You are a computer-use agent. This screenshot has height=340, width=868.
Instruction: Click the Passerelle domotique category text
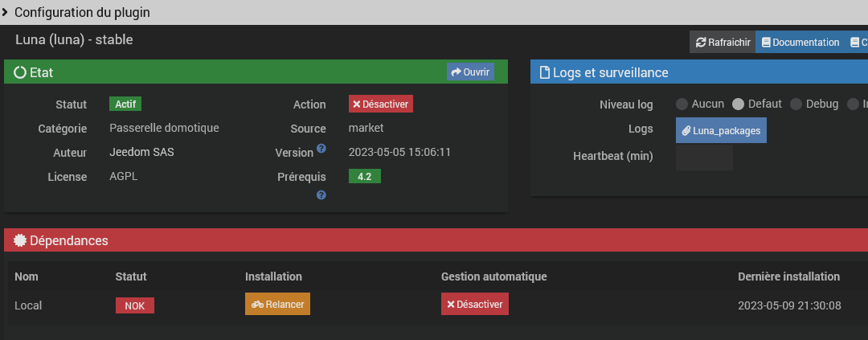(x=165, y=128)
